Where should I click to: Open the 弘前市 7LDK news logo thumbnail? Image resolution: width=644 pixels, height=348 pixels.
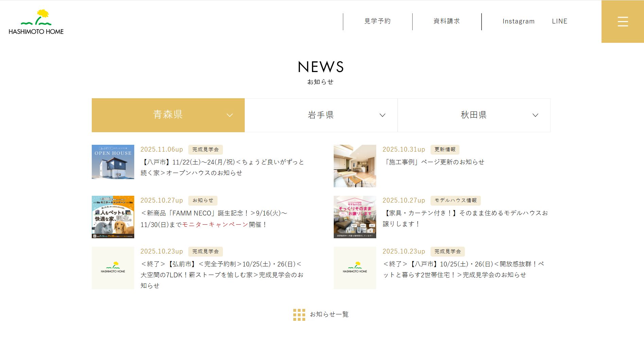point(113,268)
